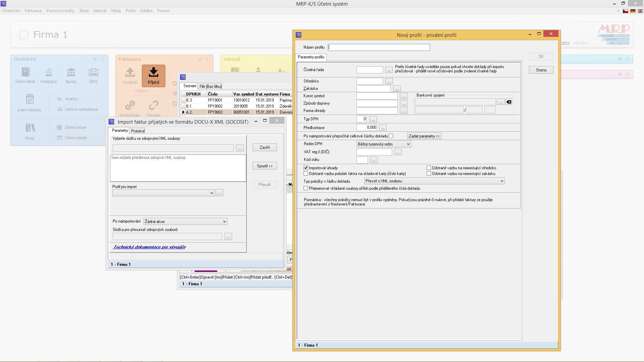Switch to the Protokol tab

click(x=138, y=131)
